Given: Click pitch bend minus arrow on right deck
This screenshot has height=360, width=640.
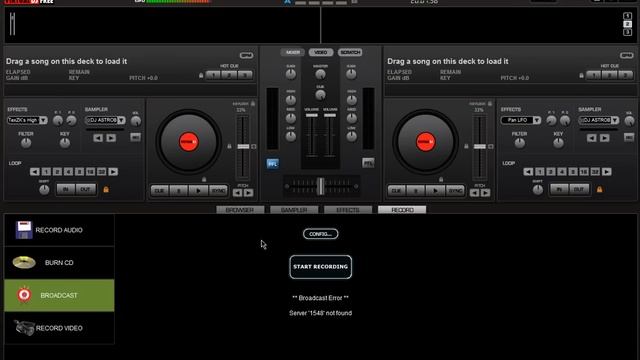Looking at the screenshot, I should tap(474, 193).
